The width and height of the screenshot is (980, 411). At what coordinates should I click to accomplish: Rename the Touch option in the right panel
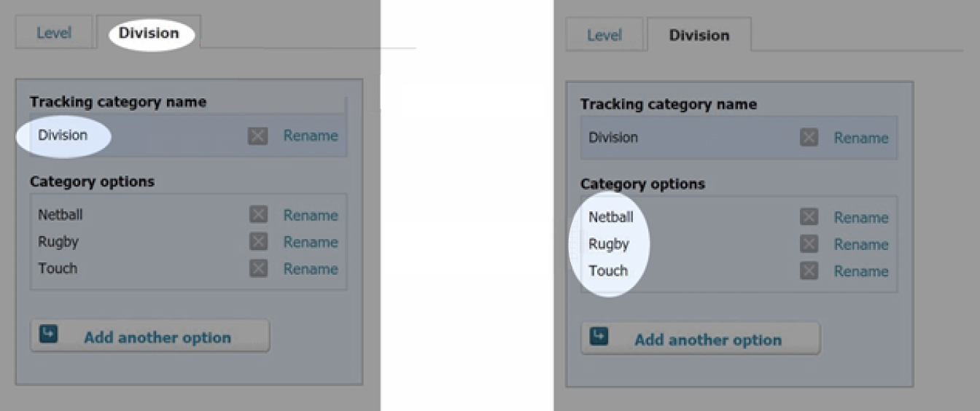click(861, 271)
